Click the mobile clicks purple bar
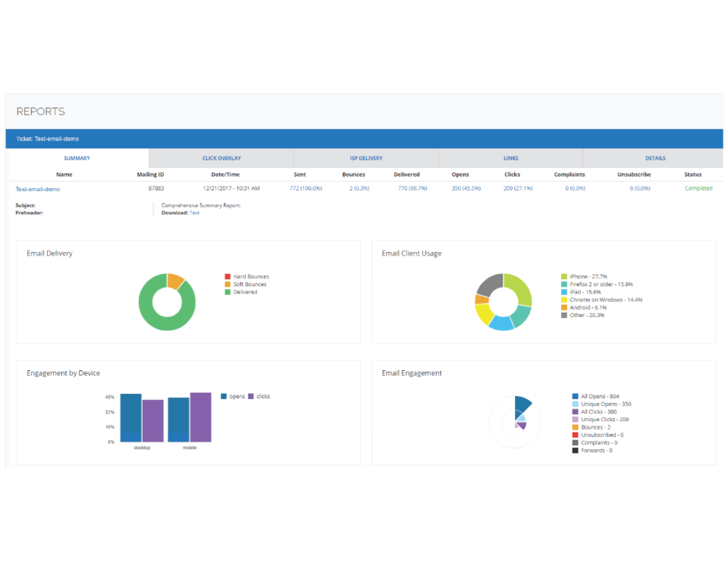The width and height of the screenshot is (728, 563). tap(200, 417)
